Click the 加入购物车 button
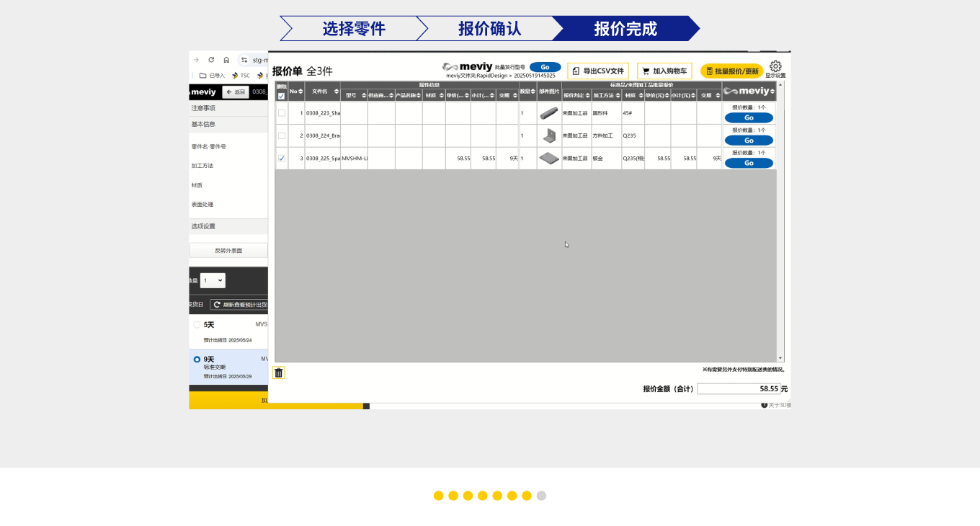This screenshot has height=526, width=980. (664, 71)
